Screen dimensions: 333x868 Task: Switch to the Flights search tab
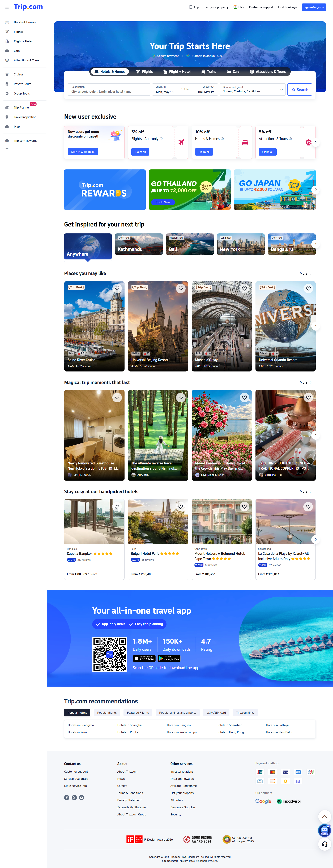[144, 72]
